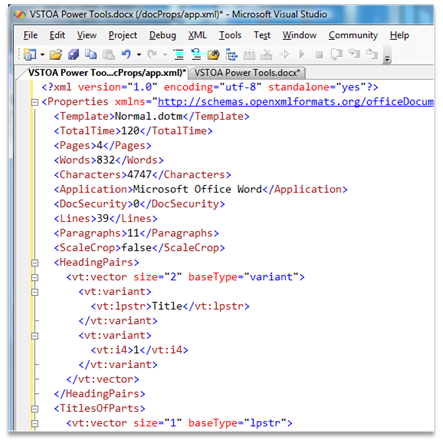Click the blue tree hierarchy toolbar icon
The width and height of the screenshot is (443, 444).
(x=231, y=54)
